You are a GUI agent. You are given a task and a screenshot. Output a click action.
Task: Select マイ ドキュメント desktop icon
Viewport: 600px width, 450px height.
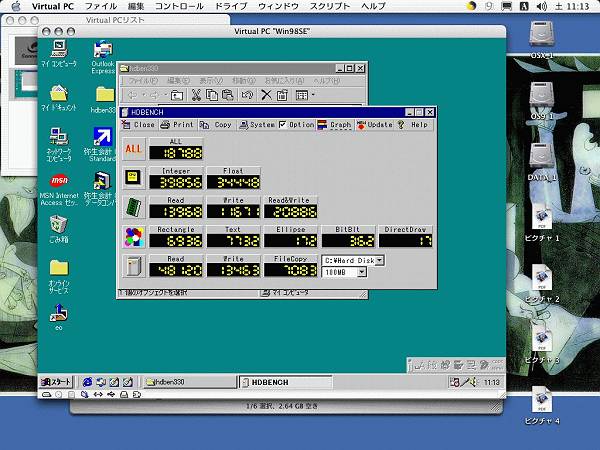pos(59,98)
